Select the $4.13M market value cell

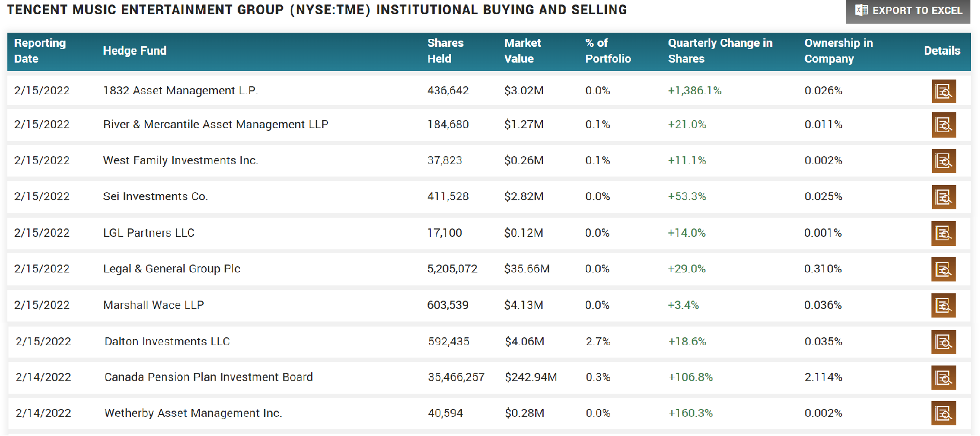524,305
